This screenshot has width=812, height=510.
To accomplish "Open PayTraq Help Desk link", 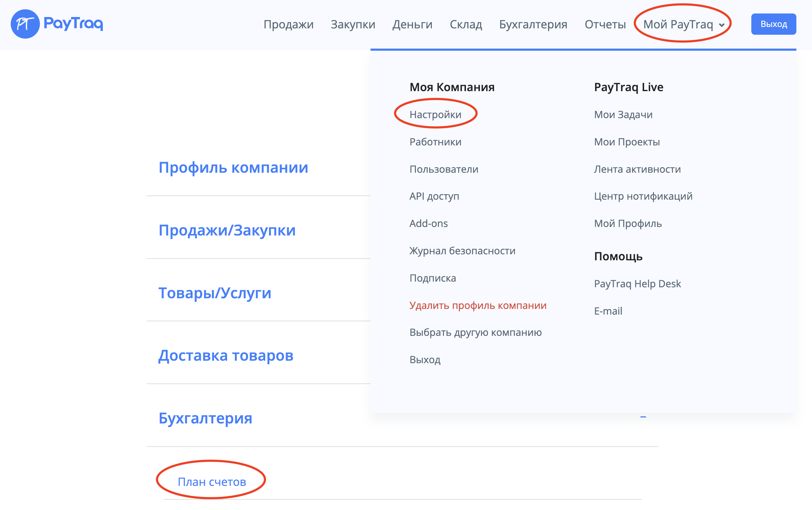I will [x=637, y=284].
